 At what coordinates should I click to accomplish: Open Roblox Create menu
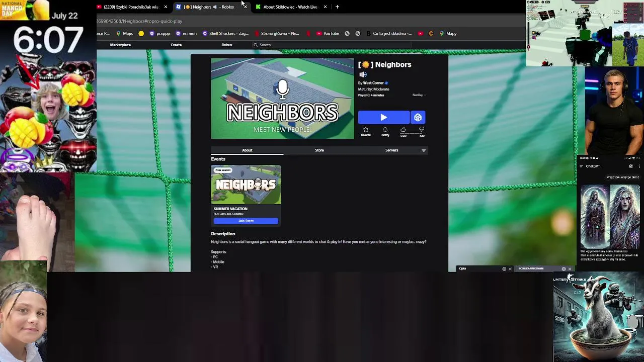pos(176,45)
